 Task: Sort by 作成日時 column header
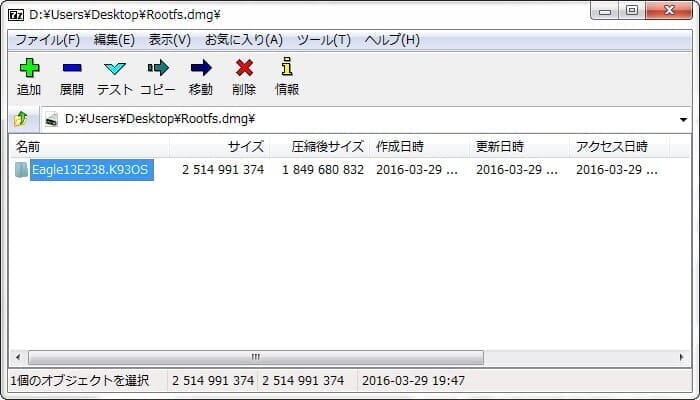click(x=420, y=146)
